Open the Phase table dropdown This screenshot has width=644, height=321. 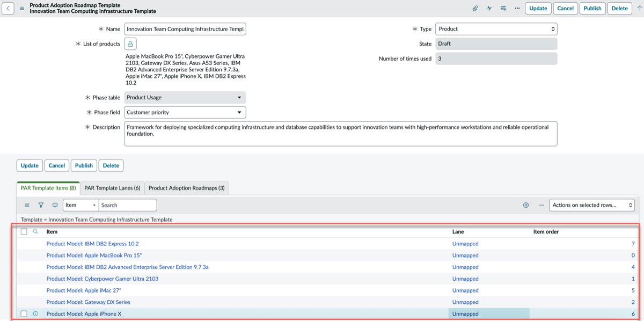[x=185, y=98]
